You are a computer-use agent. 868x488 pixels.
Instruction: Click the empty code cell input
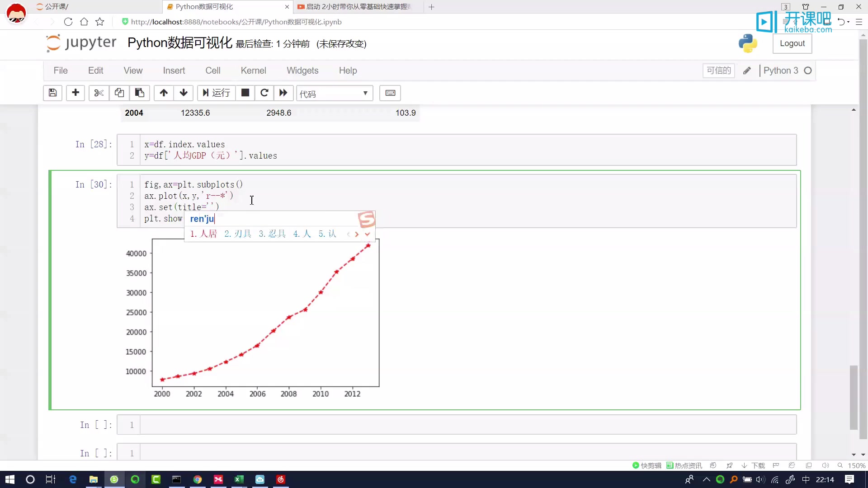coord(467,425)
